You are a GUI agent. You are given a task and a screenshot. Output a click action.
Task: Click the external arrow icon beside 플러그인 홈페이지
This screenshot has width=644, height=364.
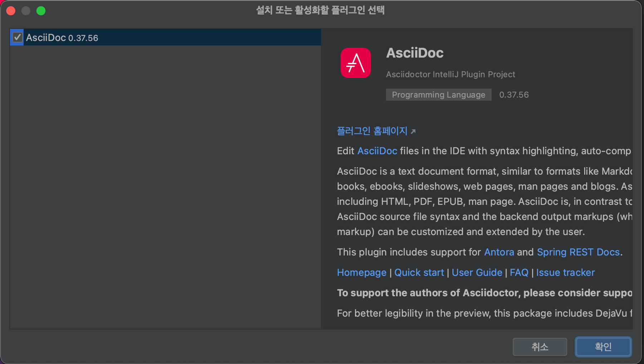point(413,132)
